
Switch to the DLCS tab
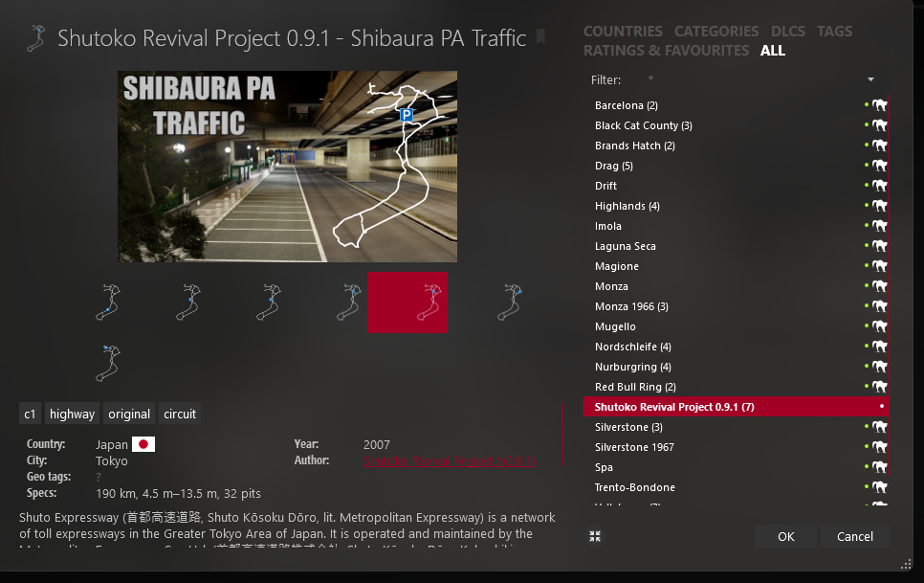pos(788,32)
